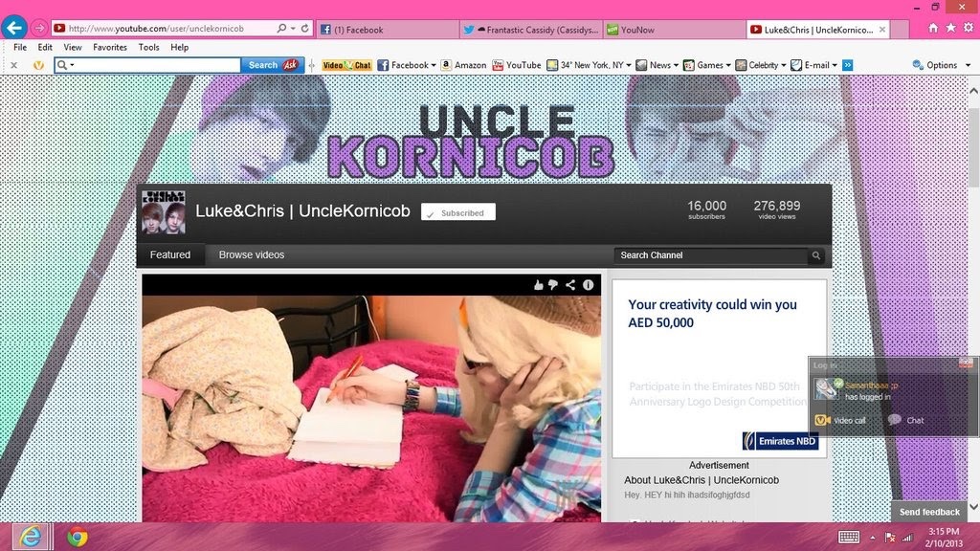Close the Ask toolbar with the X
Image resolution: width=980 pixels, height=551 pixels.
pos(13,65)
